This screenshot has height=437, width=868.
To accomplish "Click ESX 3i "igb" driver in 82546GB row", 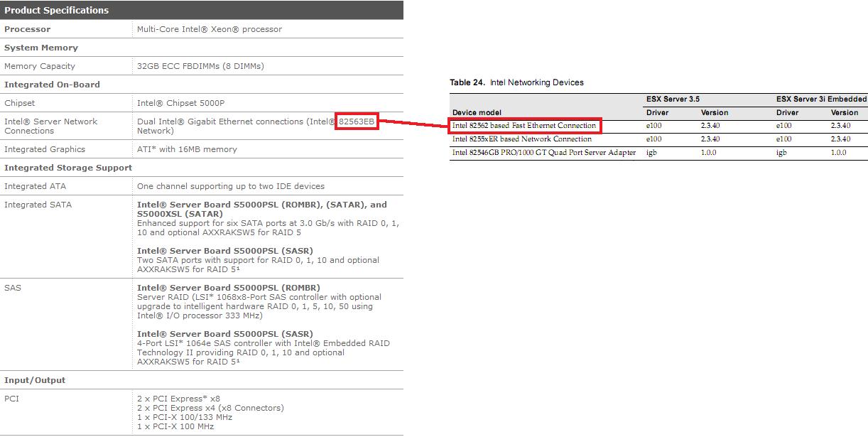I will 781,153.
